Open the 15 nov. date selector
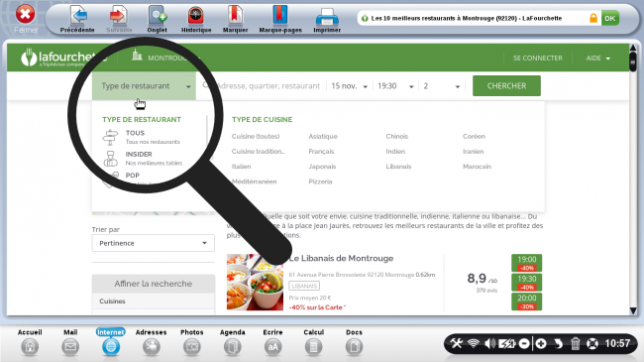644x362 pixels. 349,86
